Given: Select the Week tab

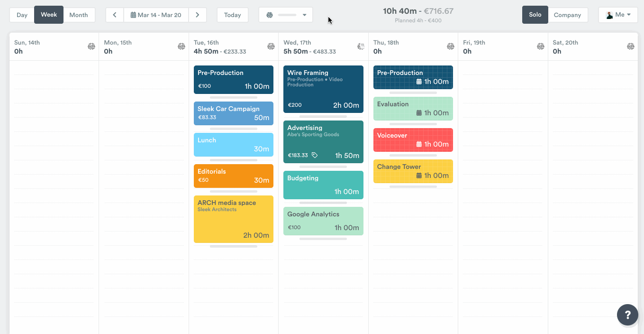Looking at the screenshot, I should [x=48, y=15].
